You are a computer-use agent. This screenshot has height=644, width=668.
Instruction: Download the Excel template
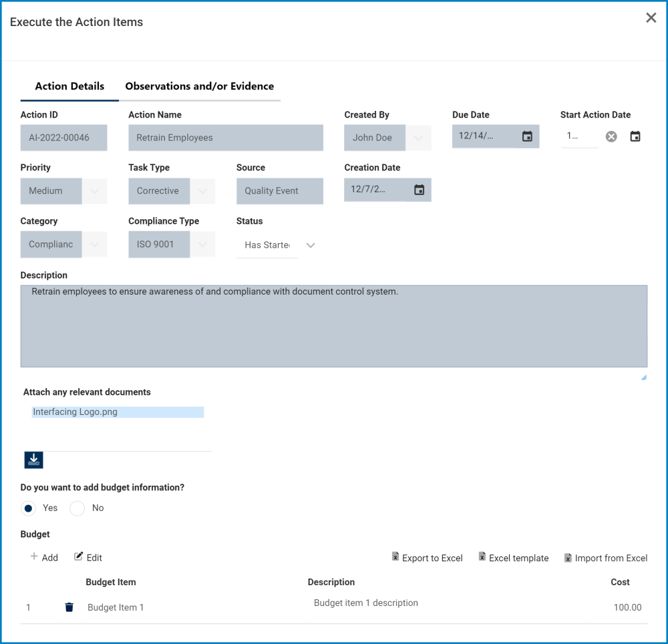(x=514, y=558)
